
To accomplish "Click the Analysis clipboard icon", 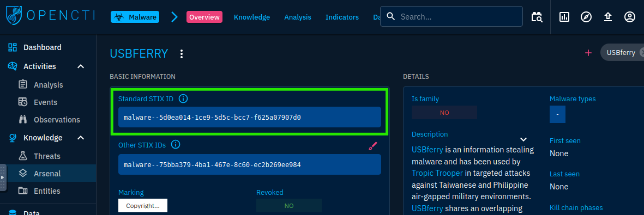I will pos(23,84).
